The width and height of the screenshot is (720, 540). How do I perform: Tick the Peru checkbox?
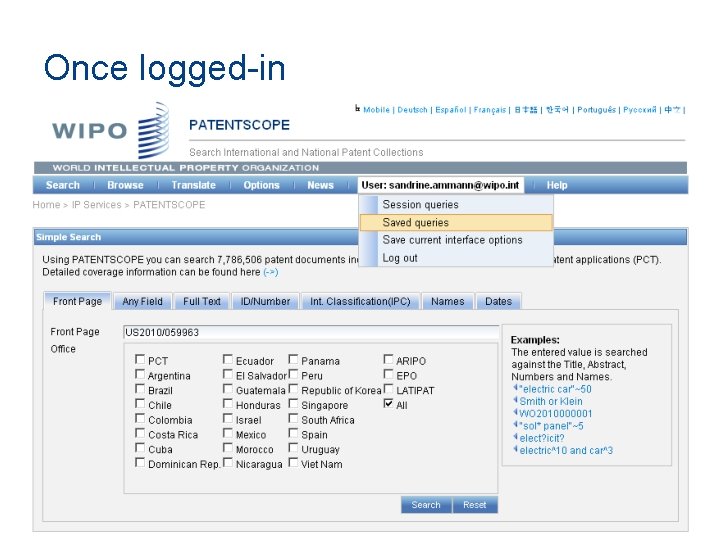click(293, 374)
